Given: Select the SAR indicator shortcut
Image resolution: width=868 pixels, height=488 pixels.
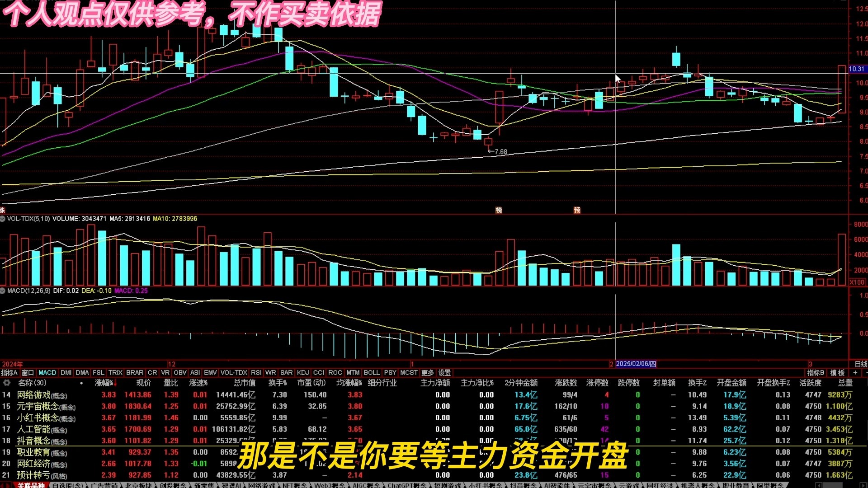Looking at the screenshot, I should [286, 373].
